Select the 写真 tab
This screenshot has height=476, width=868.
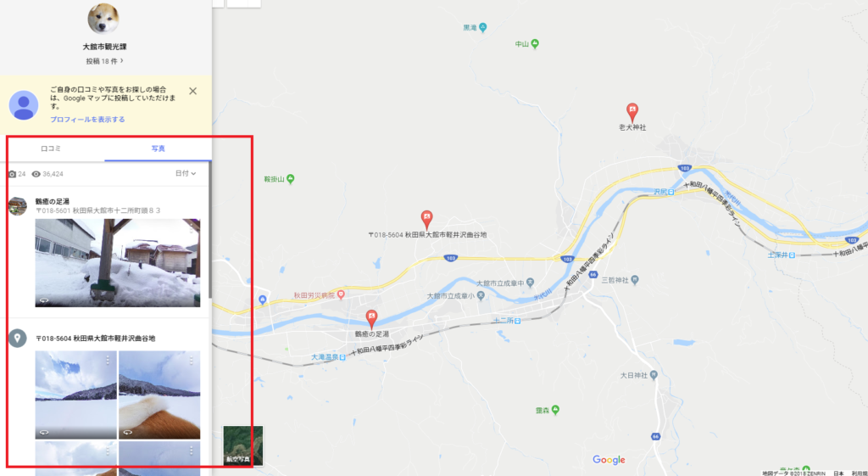coord(159,148)
